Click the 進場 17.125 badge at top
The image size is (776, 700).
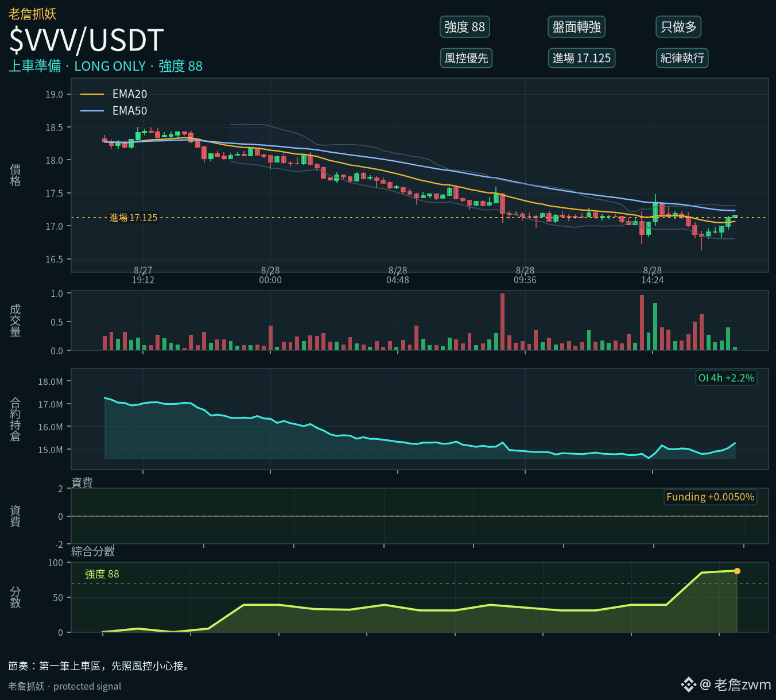[581, 58]
